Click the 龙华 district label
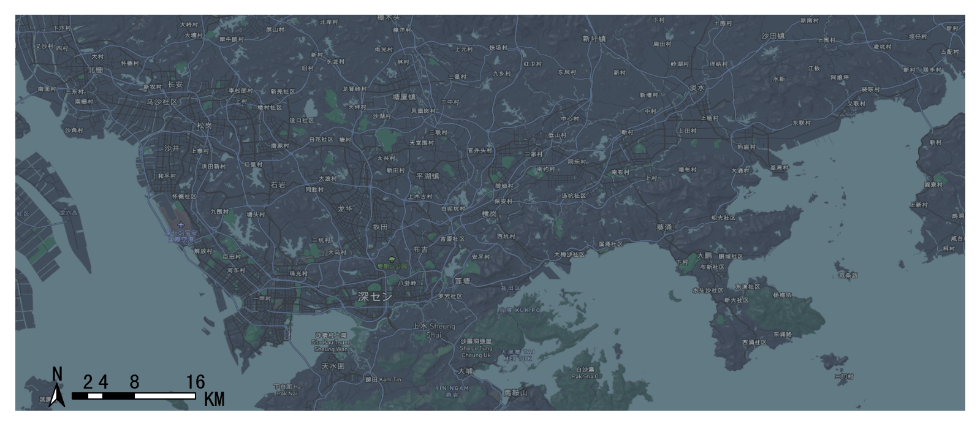This screenshot has width=980, height=426. point(345,208)
